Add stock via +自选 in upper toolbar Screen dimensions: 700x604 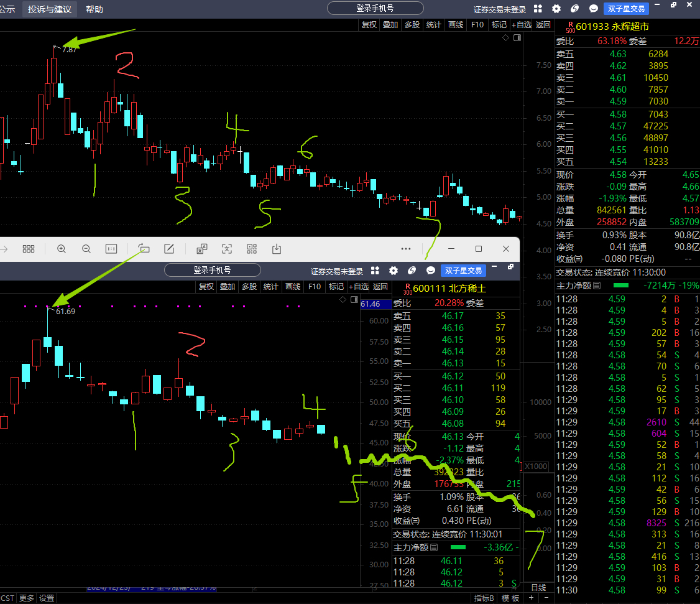pyautogui.click(x=522, y=25)
